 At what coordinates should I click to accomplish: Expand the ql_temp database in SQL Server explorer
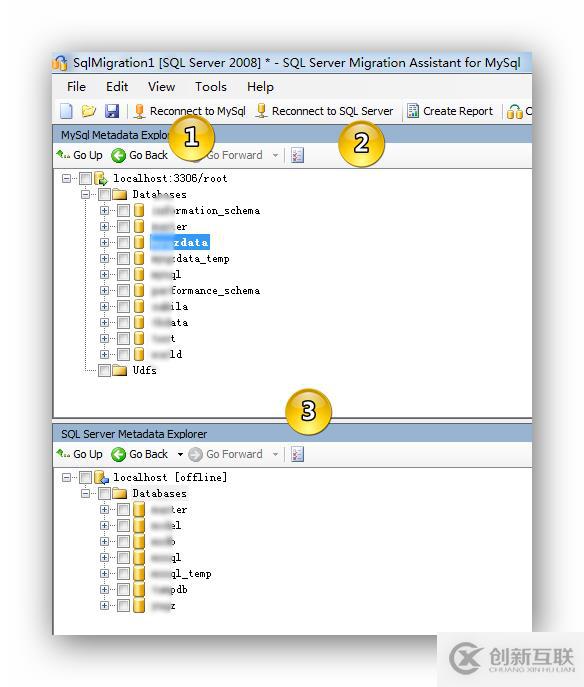104,574
